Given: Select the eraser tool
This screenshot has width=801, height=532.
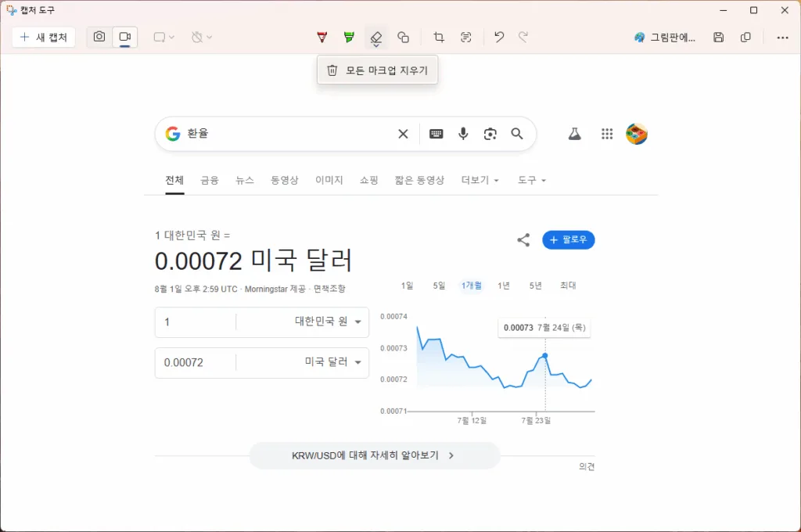Looking at the screenshot, I should click(x=376, y=38).
